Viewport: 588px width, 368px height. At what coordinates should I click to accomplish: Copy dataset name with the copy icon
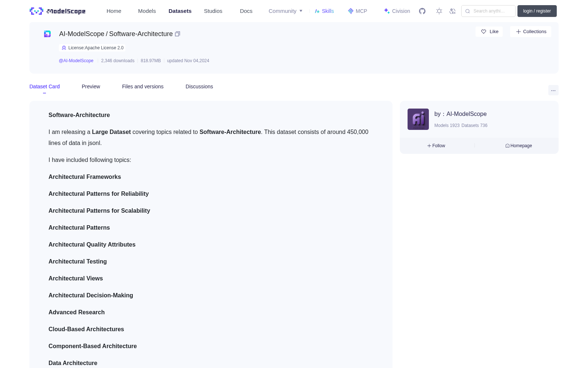(x=178, y=34)
